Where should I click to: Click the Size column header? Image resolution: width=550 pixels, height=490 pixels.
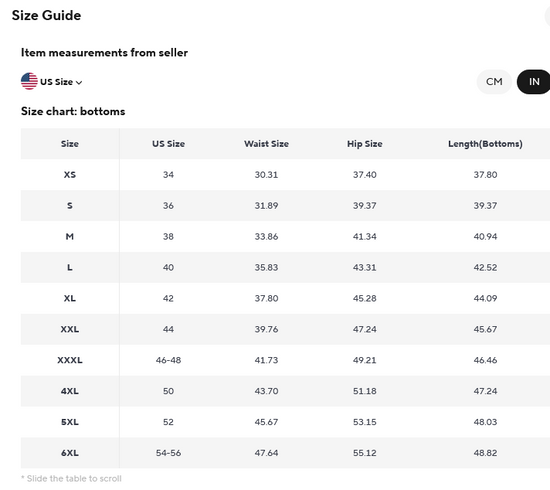pos(70,144)
